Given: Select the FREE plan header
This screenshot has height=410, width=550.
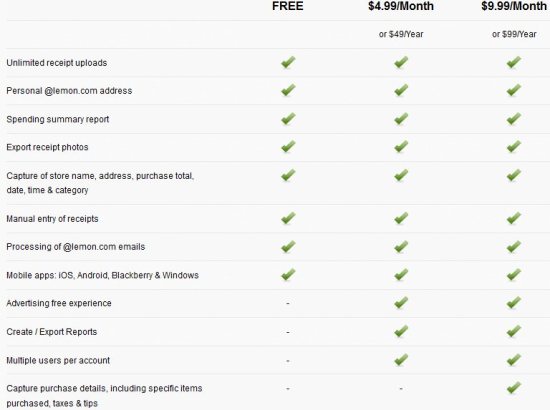Looking at the screenshot, I should tap(288, 6).
